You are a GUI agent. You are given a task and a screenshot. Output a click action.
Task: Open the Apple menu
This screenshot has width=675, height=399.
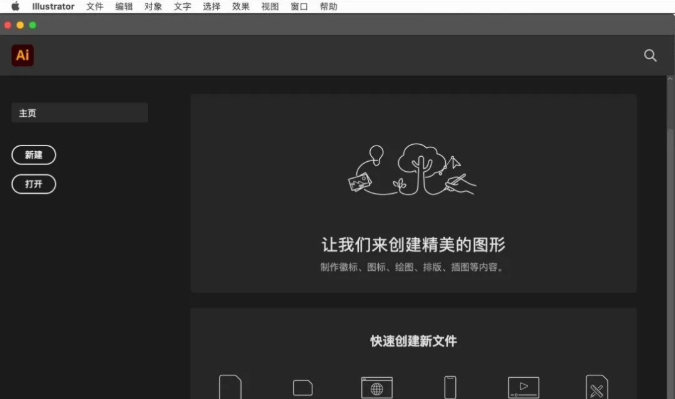click(15, 6)
